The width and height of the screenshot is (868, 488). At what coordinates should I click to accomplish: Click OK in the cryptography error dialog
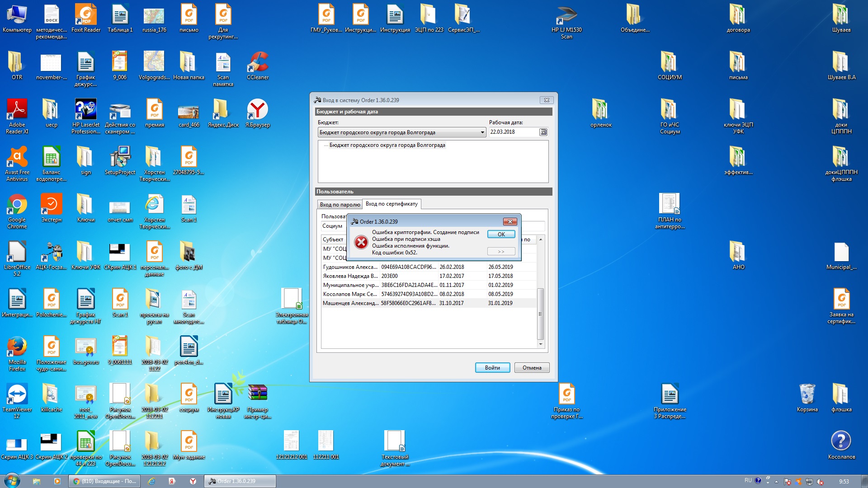click(x=501, y=234)
